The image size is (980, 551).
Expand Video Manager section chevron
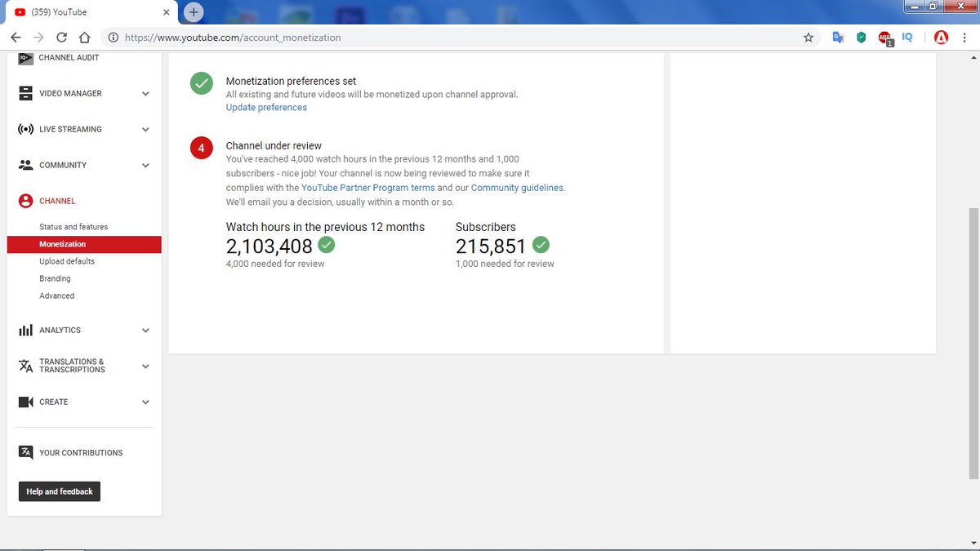(145, 94)
